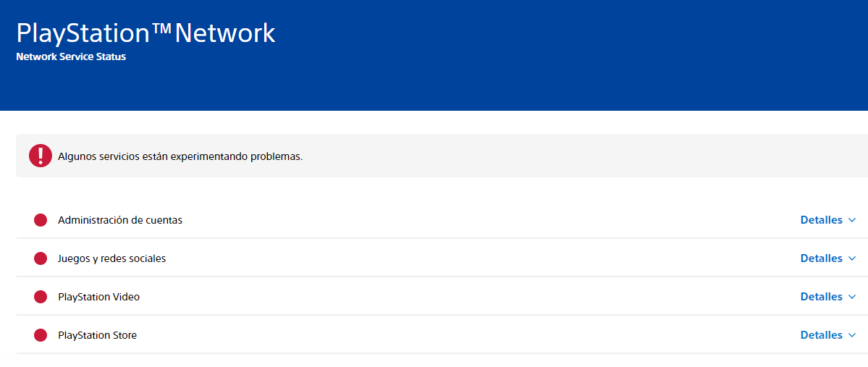Viewport: 868px width, 367px height.
Task: Click 'Algunos servicios están experimentando problemas' message
Action: pos(180,156)
